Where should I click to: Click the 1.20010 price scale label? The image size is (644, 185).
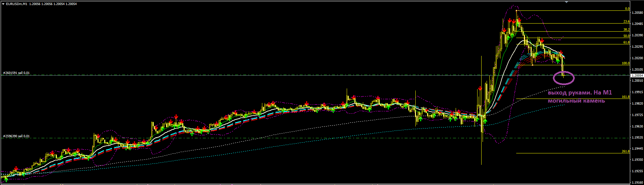tap(638, 81)
